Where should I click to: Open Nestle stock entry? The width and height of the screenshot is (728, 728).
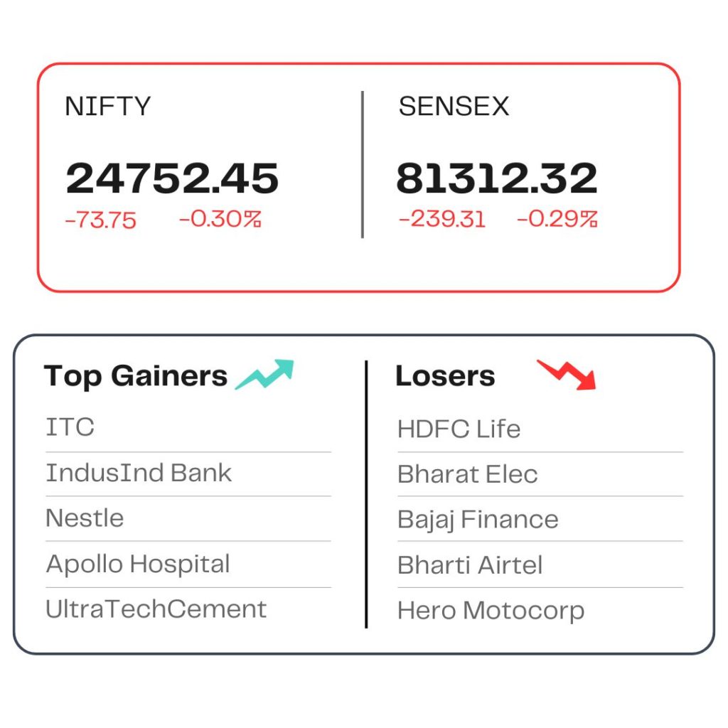coord(85,518)
